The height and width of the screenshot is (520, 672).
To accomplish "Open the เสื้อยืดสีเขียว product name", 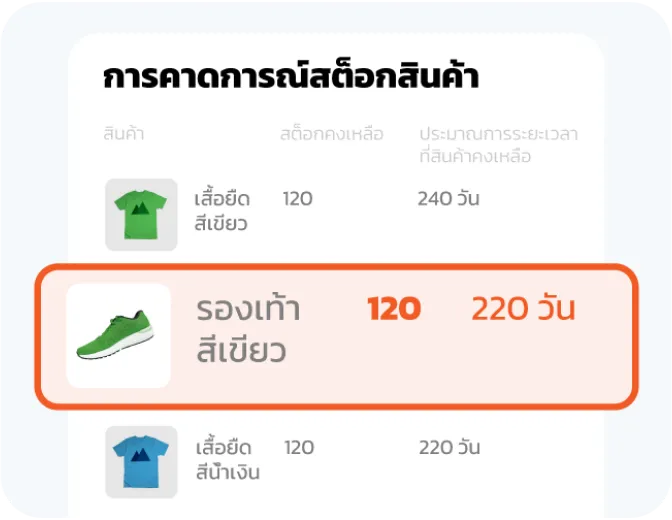I will [221, 210].
